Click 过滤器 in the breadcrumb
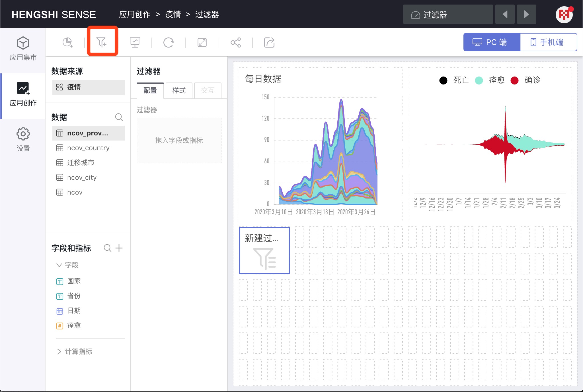This screenshot has width=583, height=392. click(207, 14)
